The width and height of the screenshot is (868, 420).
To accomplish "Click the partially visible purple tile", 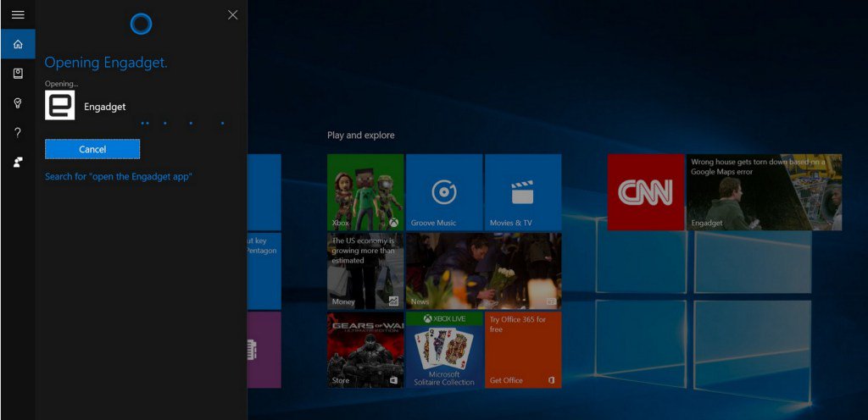I will [264, 350].
